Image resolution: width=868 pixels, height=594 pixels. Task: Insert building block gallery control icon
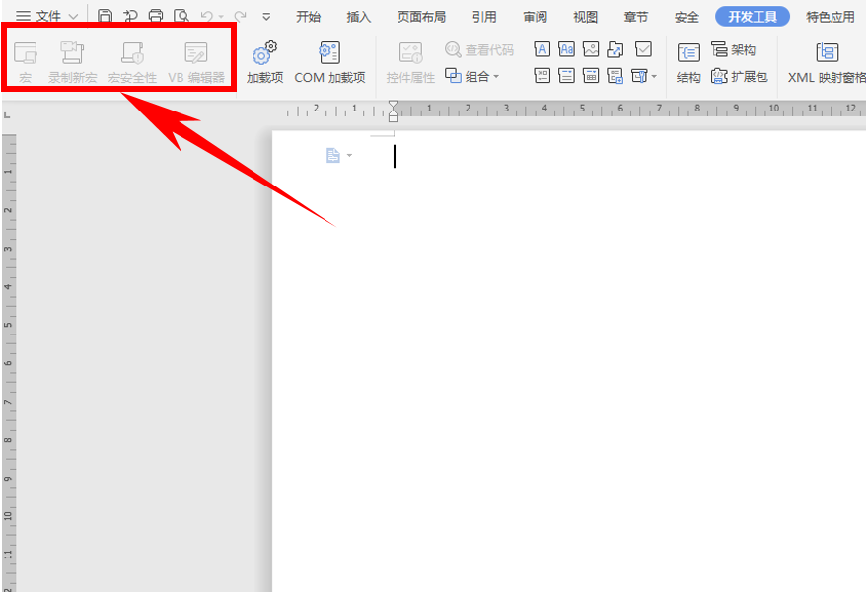[615, 49]
